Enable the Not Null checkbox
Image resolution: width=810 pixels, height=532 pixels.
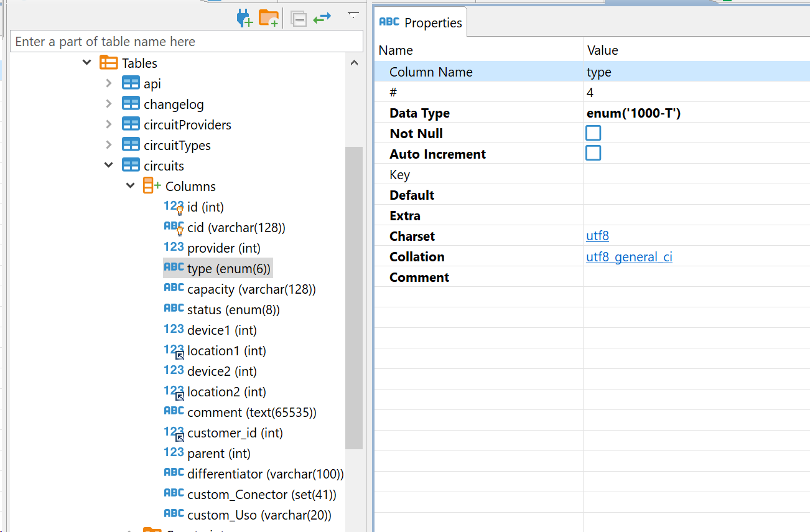pos(593,133)
